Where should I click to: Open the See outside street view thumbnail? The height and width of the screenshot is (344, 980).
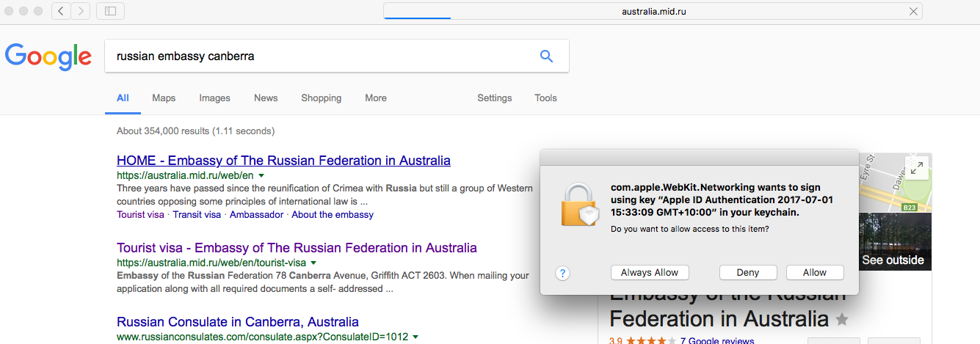click(894, 242)
